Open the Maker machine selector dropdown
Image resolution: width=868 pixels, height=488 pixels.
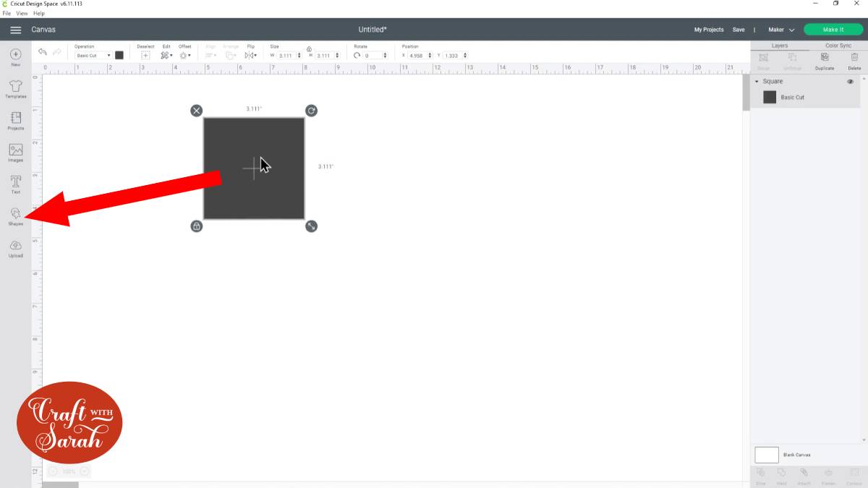(x=781, y=30)
